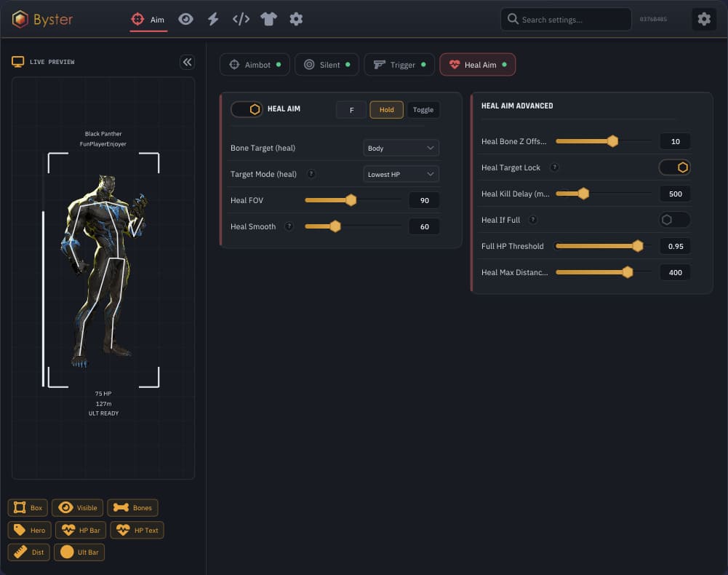Open the t-shirt skins section
The width and height of the screenshot is (728, 575).
[268, 19]
